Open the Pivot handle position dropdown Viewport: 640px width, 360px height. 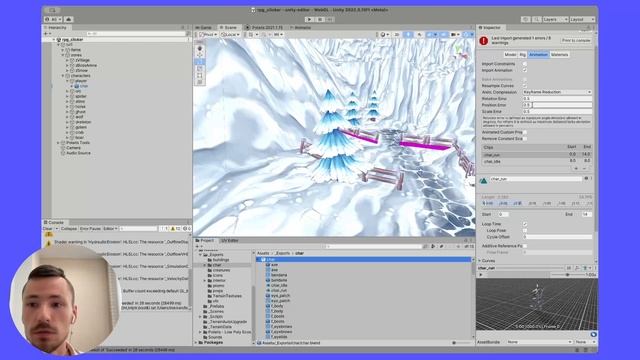208,35
